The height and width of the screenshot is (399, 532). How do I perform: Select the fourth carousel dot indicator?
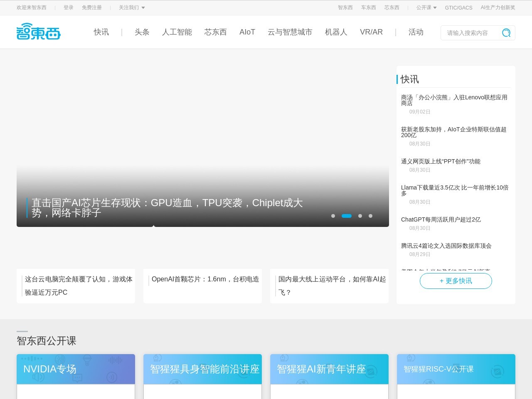pos(370,216)
